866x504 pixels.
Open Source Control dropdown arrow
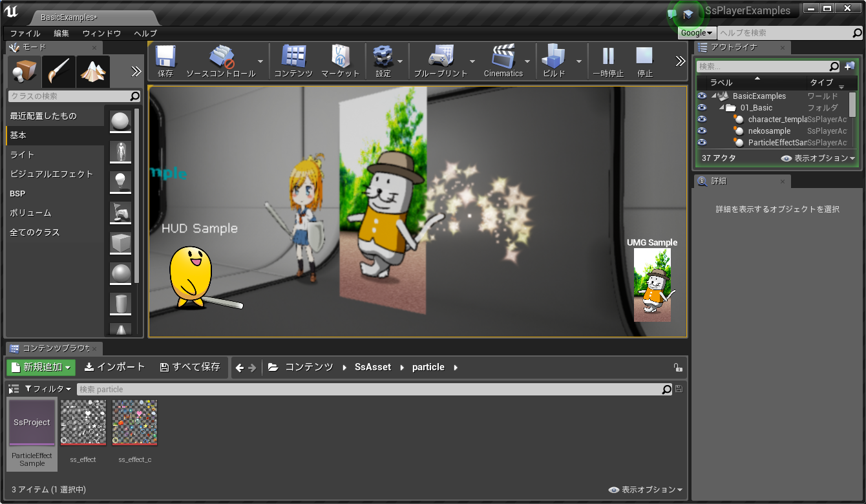pyautogui.click(x=260, y=61)
